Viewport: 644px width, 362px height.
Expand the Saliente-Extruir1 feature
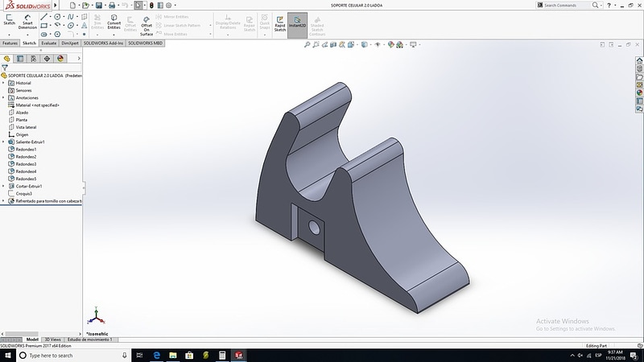pyautogui.click(x=3, y=142)
